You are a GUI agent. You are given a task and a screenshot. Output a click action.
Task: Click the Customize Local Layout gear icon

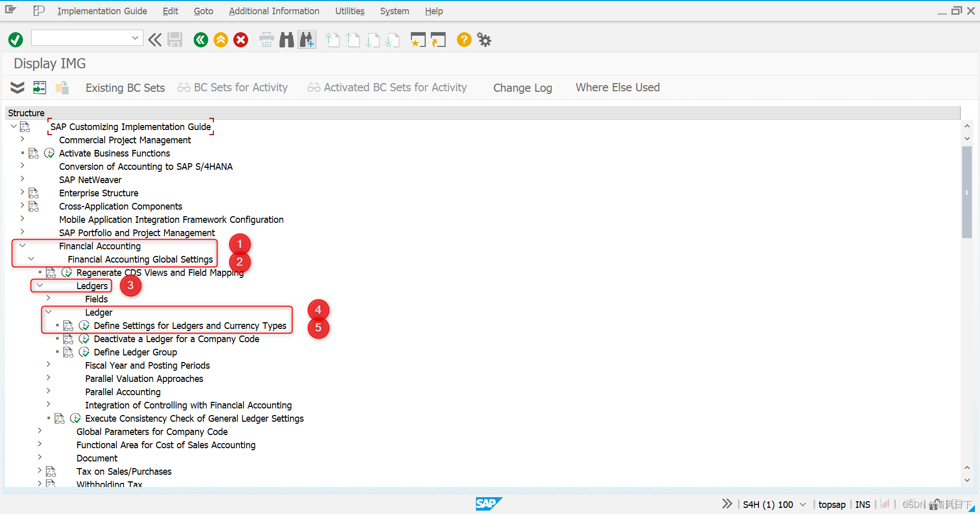pos(484,39)
